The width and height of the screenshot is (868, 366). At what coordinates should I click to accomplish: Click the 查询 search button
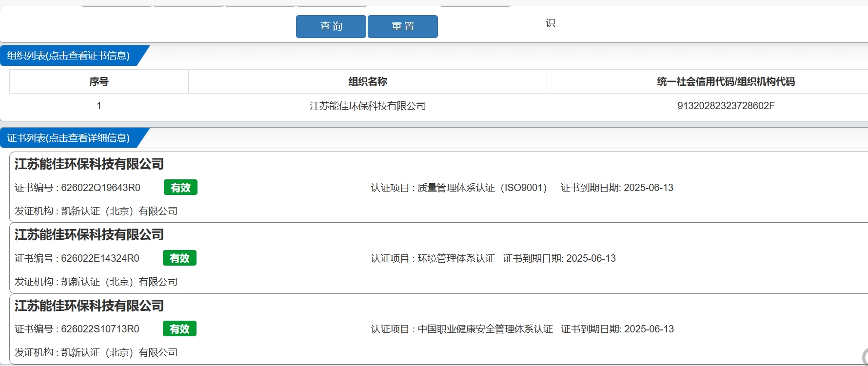(331, 26)
